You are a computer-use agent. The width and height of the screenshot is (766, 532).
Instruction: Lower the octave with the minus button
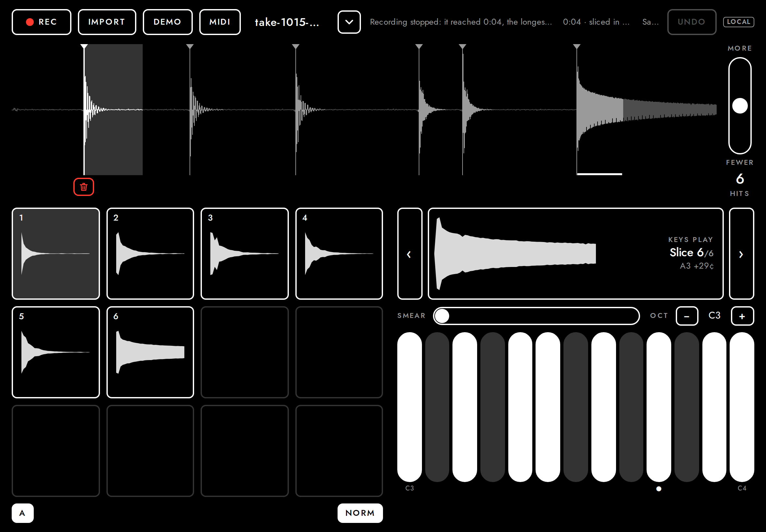tap(687, 316)
